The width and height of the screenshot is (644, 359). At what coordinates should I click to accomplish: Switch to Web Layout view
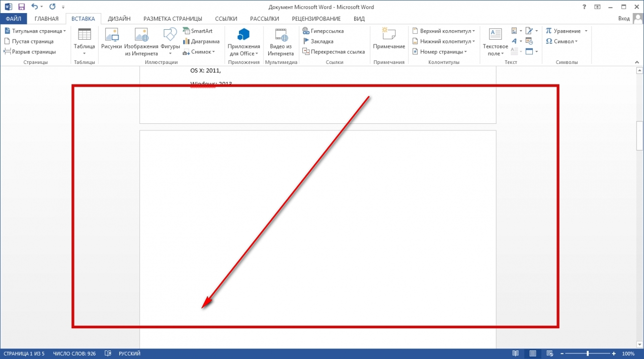[550, 353]
